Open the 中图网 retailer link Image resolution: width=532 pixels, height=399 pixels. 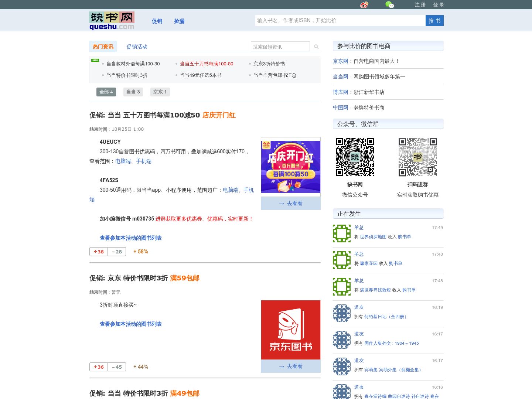pos(341,108)
